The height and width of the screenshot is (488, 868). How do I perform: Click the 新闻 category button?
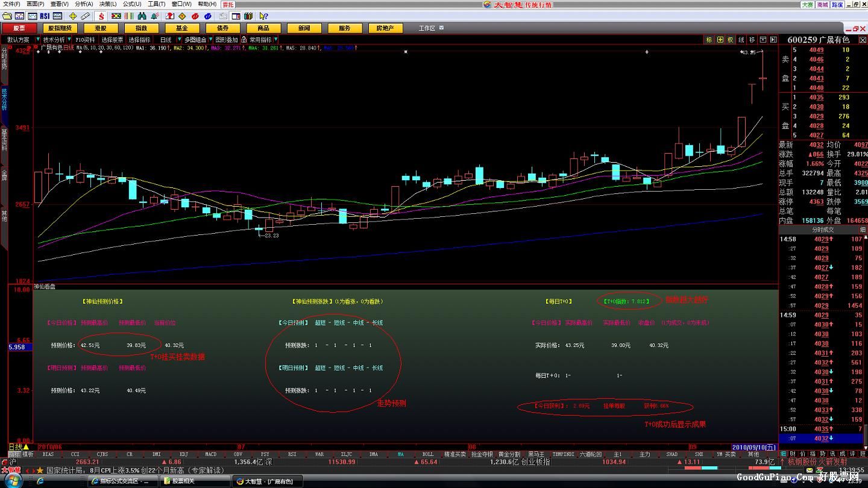(x=304, y=28)
